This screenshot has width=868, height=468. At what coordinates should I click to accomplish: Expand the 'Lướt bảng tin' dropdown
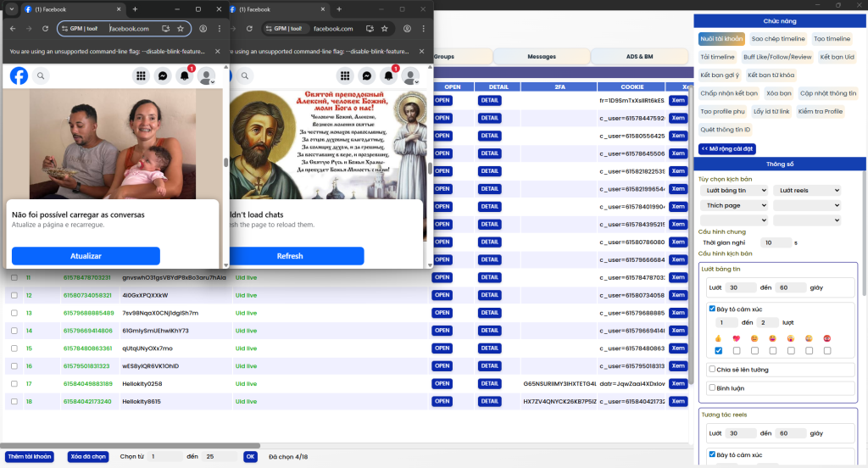coord(733,191)
